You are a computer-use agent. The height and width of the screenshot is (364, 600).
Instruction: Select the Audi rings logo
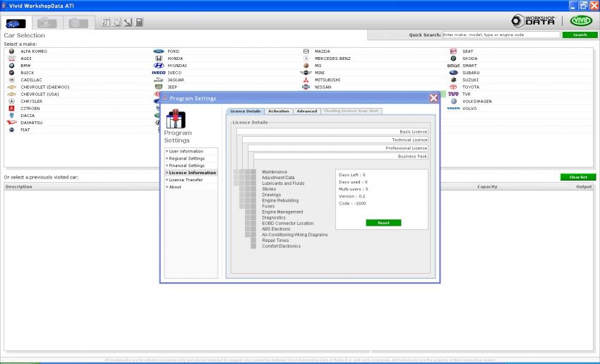pyautogui.click(x=11, y=59)
